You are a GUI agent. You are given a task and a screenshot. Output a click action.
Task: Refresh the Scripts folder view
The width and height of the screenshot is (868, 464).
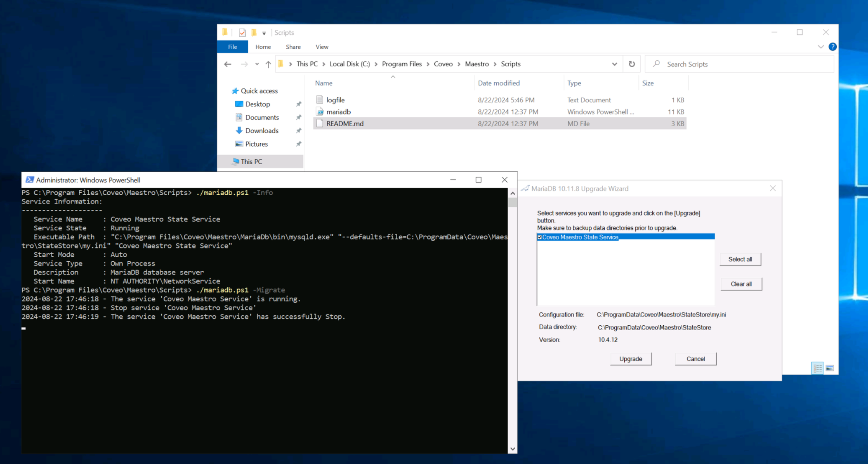coord(632,64)
